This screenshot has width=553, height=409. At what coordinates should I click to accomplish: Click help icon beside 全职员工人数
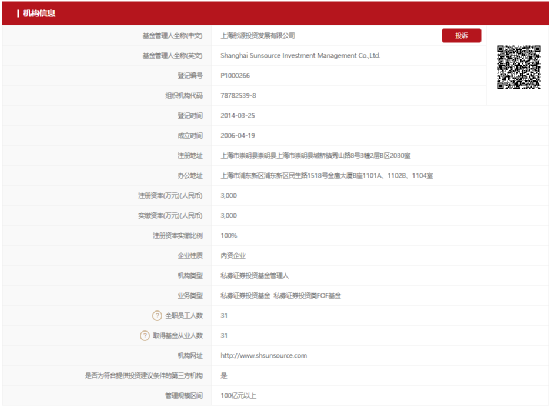(157, 316)
